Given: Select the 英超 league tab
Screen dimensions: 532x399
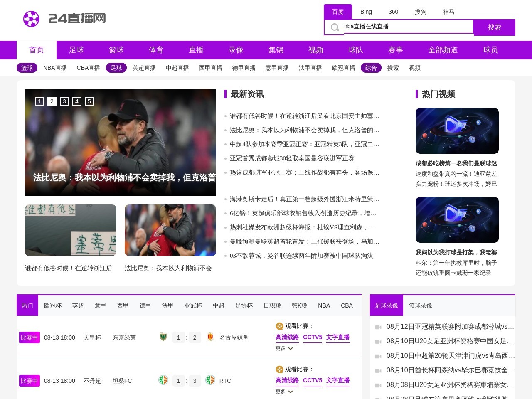Looking at the screenshot, I should coord(78,305).
